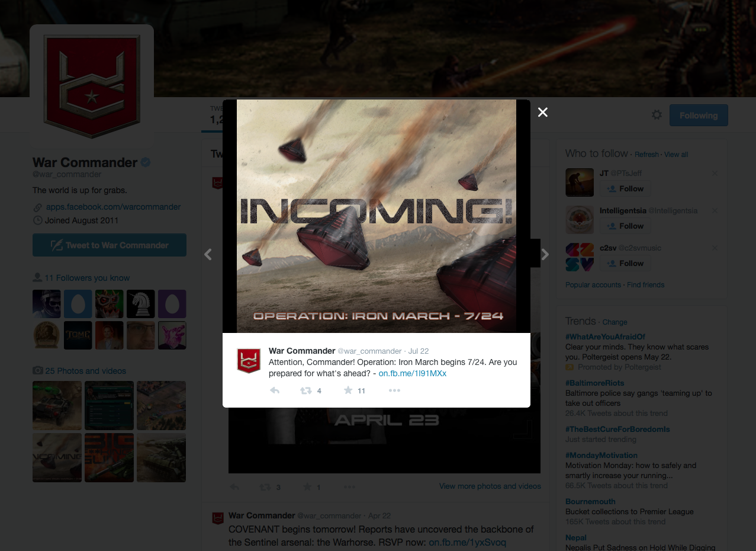Viewport: 756px width, 551px height.
Task: Open War Commander name on Apr 22 tweet
Action: tap(262, 515)
